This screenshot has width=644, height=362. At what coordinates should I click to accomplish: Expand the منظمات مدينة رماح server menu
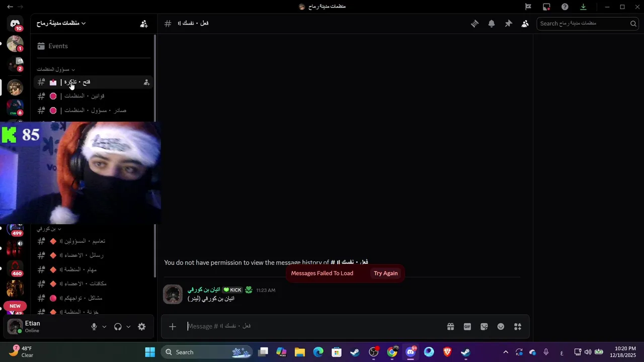pos(61,24)
